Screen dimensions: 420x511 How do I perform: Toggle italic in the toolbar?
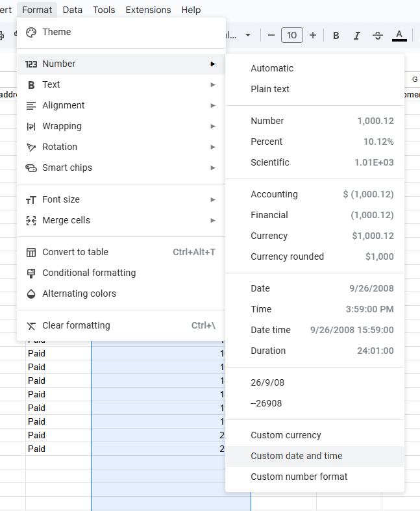click(357, 35)
